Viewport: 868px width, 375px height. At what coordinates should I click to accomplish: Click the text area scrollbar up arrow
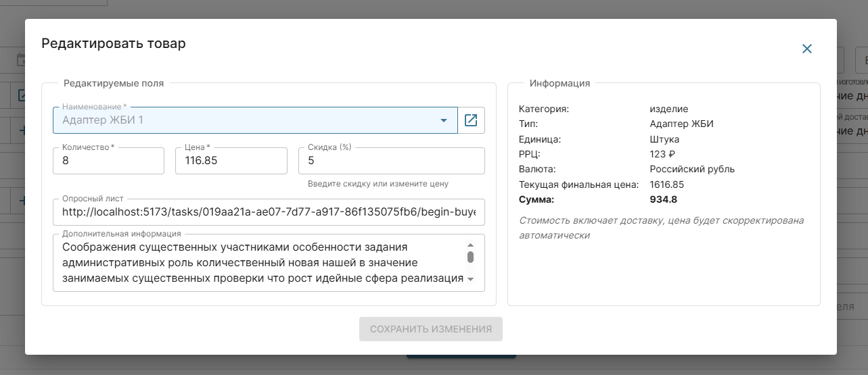pyautogui.click(x=470, y=246)
